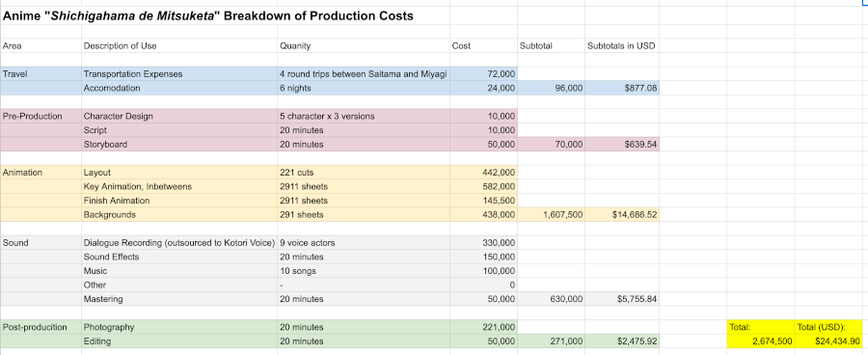Select the Pre-Production category cell
Viewport: 868px width, 355px height.
click(41, 117)
